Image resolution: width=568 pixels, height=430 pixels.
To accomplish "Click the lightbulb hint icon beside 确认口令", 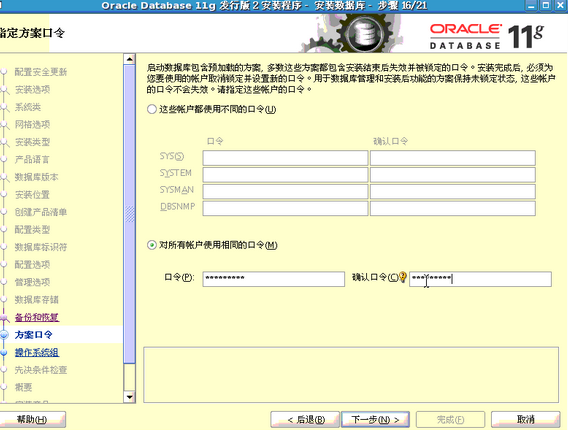I will click(x=403, y=277).
